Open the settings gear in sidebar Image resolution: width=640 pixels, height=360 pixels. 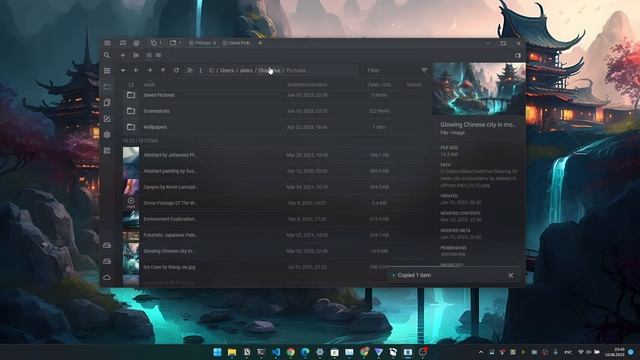point(107,135)
